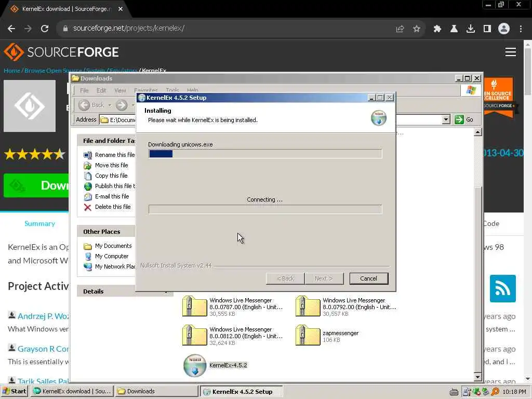Click the Downloads window scroll down arrow

tap(478, 377)
